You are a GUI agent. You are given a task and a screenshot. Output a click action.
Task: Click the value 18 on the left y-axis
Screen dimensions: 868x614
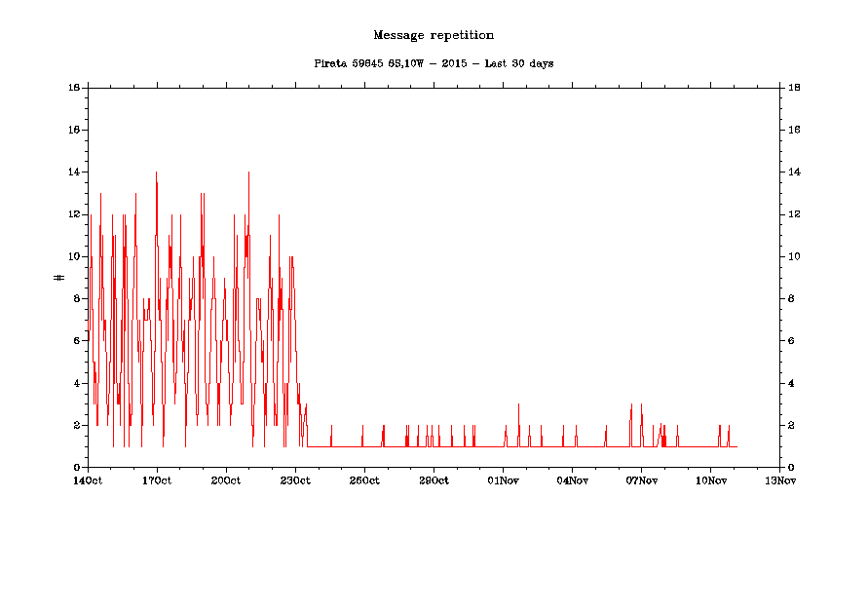74,88
